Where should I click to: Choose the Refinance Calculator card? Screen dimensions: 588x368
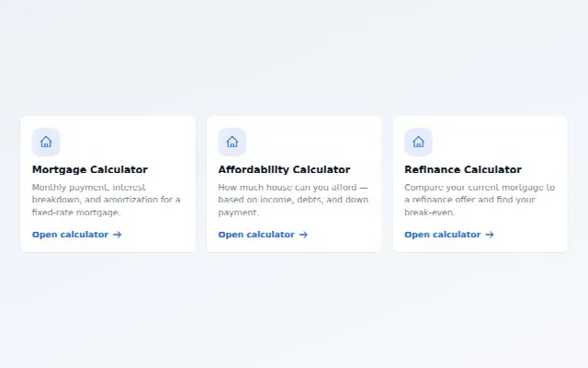click(x=481, y=184)
